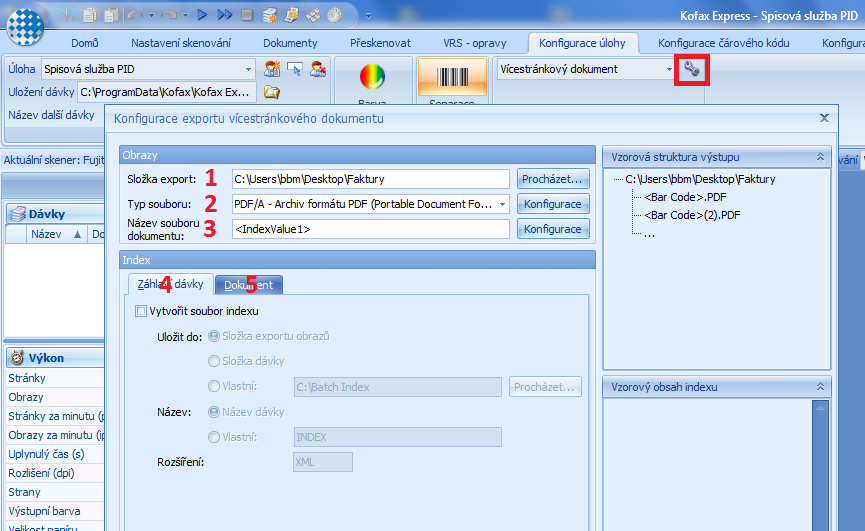Select Vlastní radio for index name

tap(213, 437)
